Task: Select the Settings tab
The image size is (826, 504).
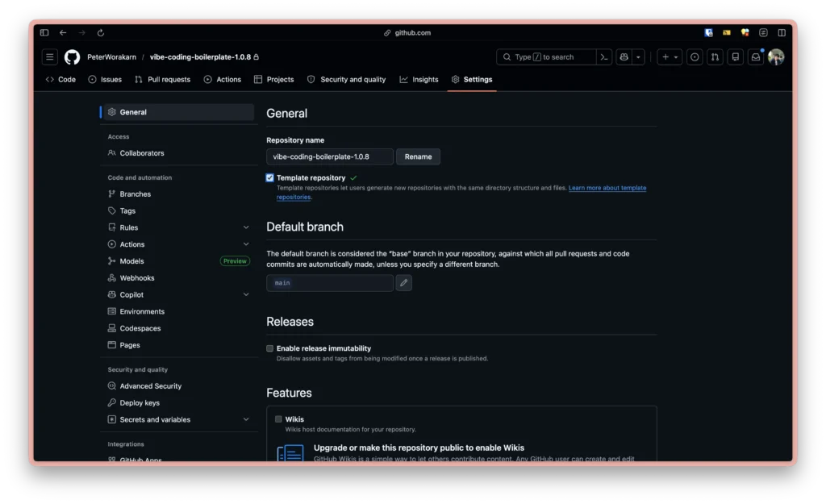Action: pos(472,80)
